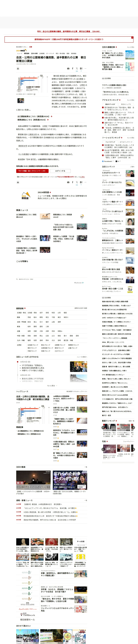
Task: Click the lower Hatena B! bookmark icon
Action: pos(81,182)
